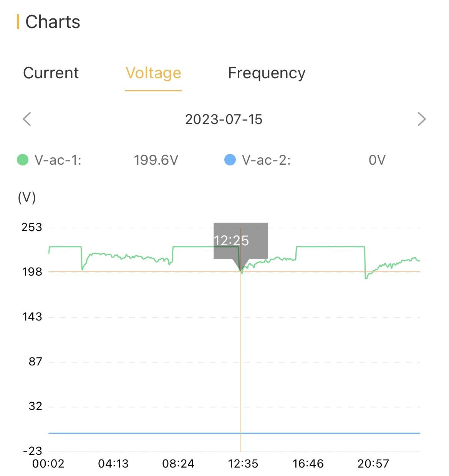
Task: Tap the 253 voltage axis label
Action: [31, 227]
